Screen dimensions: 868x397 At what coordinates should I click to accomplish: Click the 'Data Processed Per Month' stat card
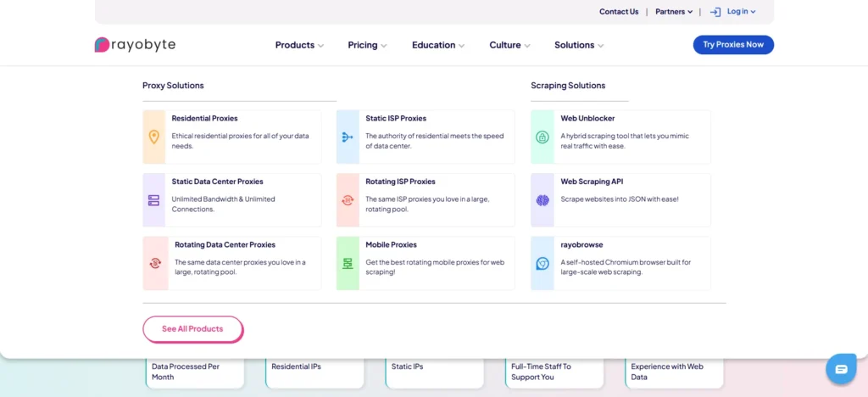click(195, 372)
